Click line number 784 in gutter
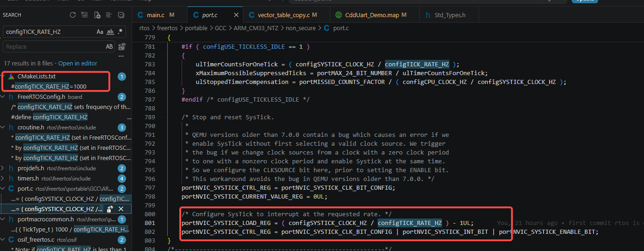644x251 pixels. (x=150, y=73)
